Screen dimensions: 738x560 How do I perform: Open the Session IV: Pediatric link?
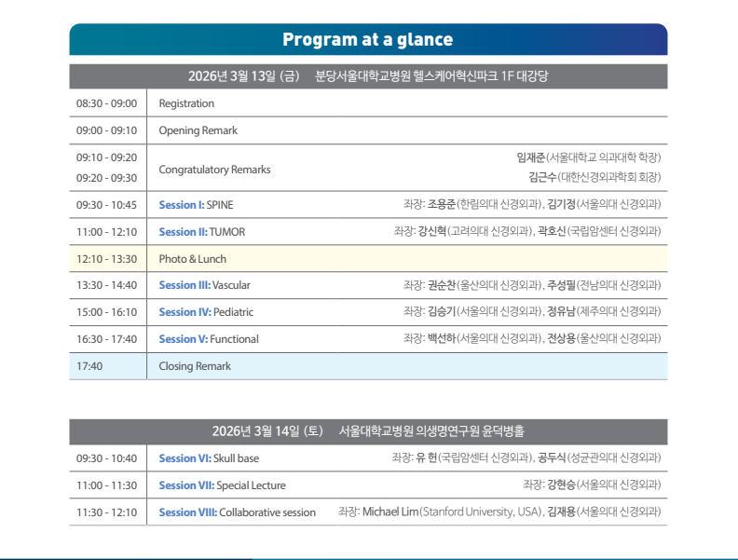pos(206,312)
